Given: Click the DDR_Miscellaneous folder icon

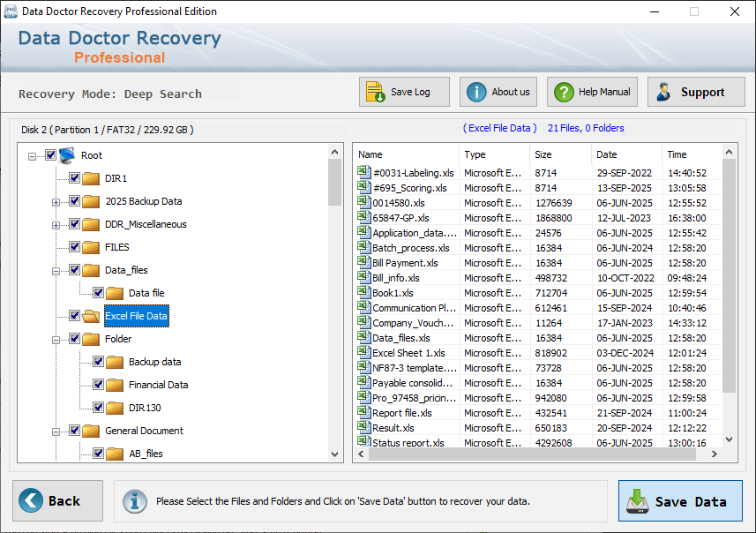Looking at the screenshot, I should coord(91,224).
